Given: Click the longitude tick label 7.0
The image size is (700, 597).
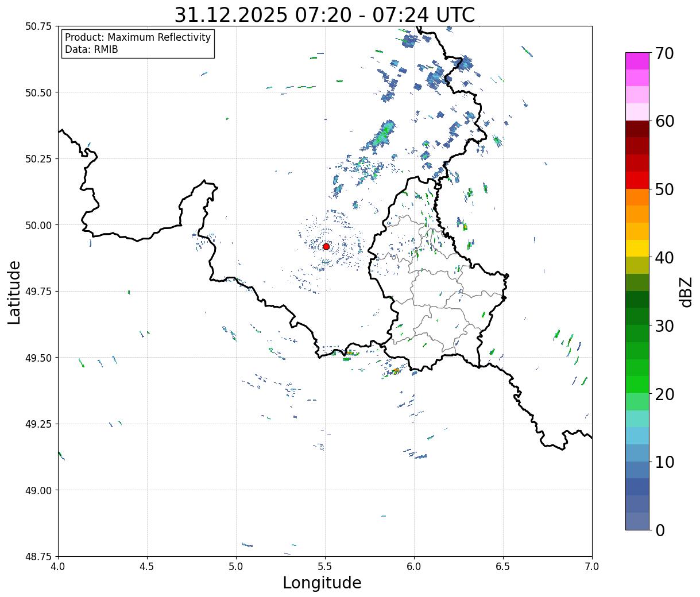Looking at the screenshot, I should pyautogui.click(x=592, y=567).
